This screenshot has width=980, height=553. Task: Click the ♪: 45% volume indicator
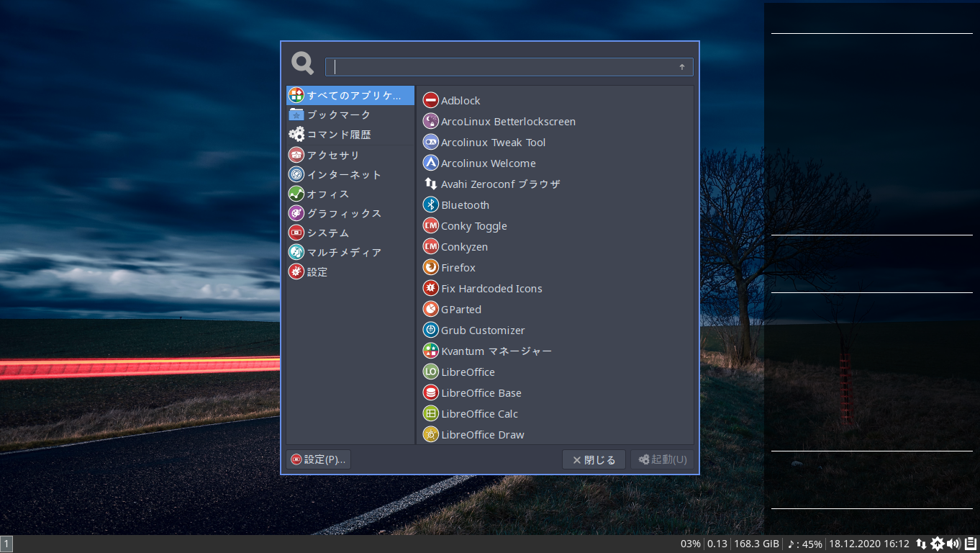click(x=805, y=544)
